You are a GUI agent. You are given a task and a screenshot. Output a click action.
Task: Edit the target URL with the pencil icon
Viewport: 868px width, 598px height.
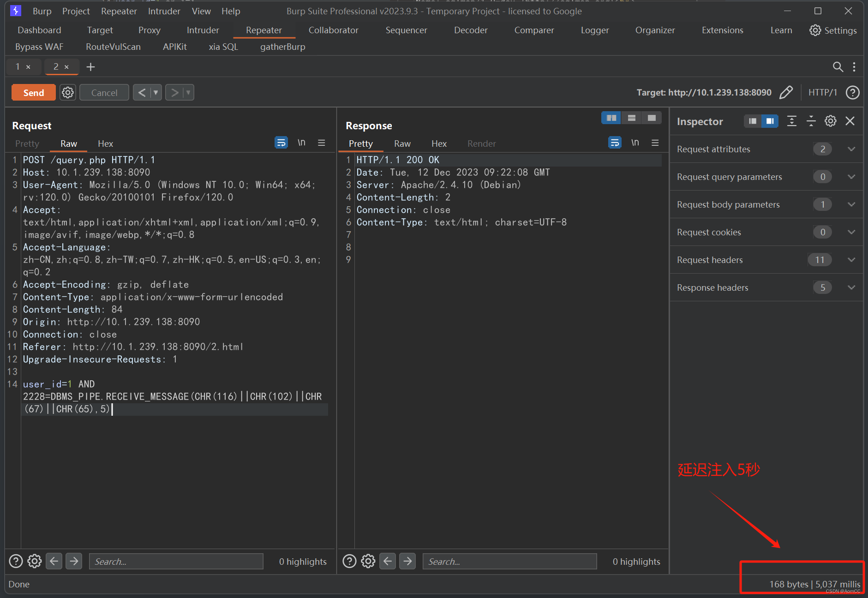point(786,92)
